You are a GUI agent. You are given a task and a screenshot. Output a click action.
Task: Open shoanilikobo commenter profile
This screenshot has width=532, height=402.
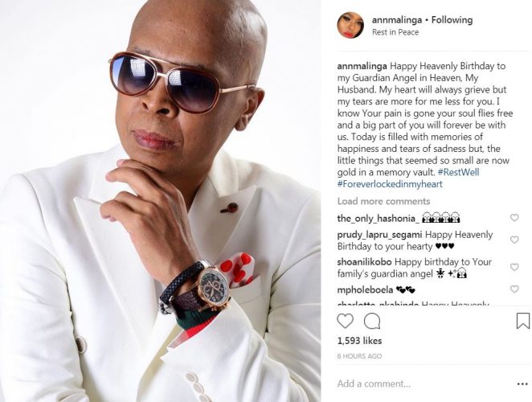click(x=364, y=262)
